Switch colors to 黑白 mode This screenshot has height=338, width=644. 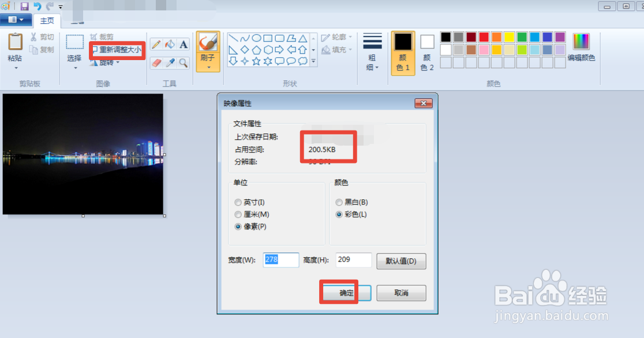pyautogui.click(x=339, y=202)
